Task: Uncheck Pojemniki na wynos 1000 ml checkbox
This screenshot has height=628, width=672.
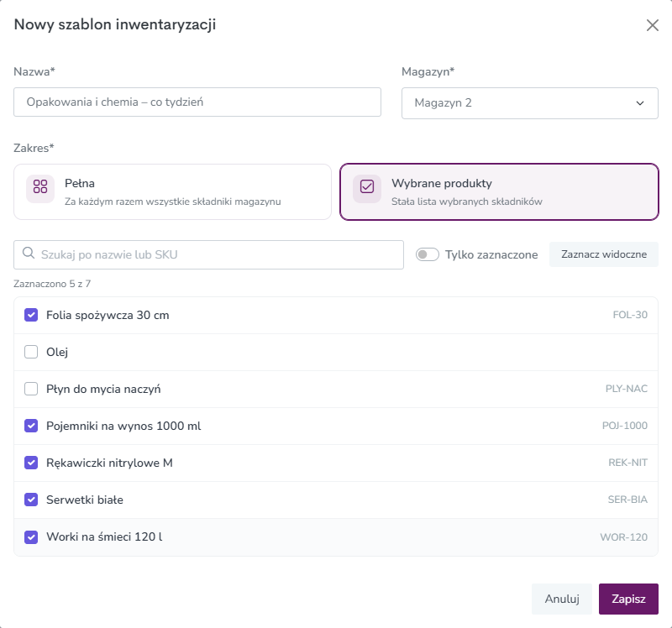Action: [31, 426]
